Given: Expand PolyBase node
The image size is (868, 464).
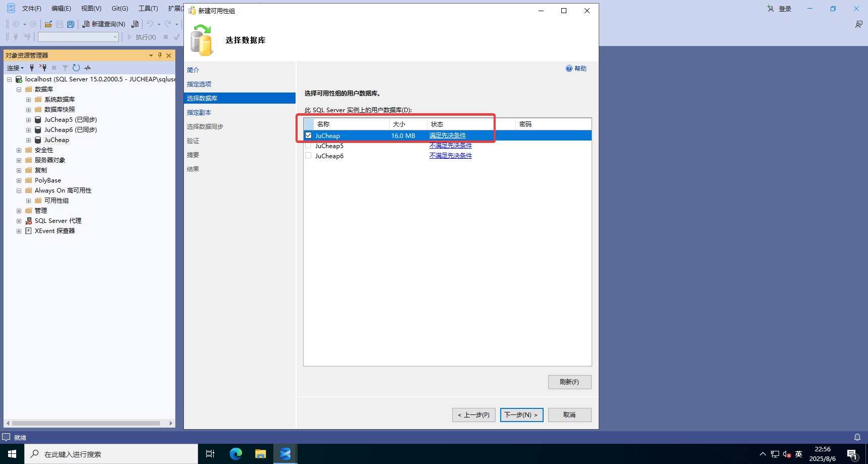Looking at the screenshot, I should click(x=19, y=180).
